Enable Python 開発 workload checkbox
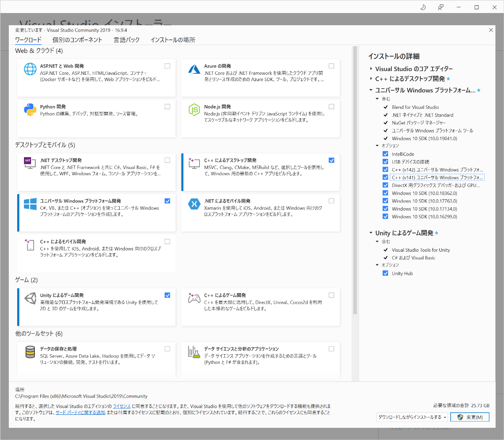Image resolution: width=504 pixels, height=440 pixels. click(167, 107)
